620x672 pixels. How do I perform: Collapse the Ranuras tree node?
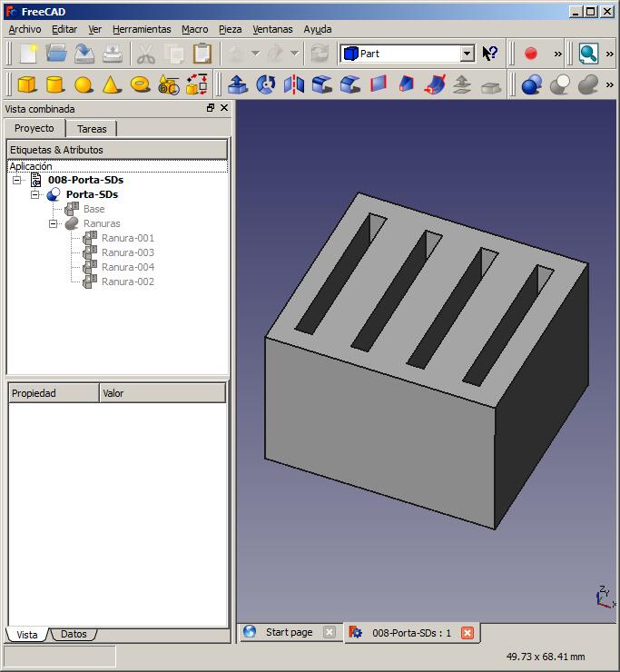54,223
